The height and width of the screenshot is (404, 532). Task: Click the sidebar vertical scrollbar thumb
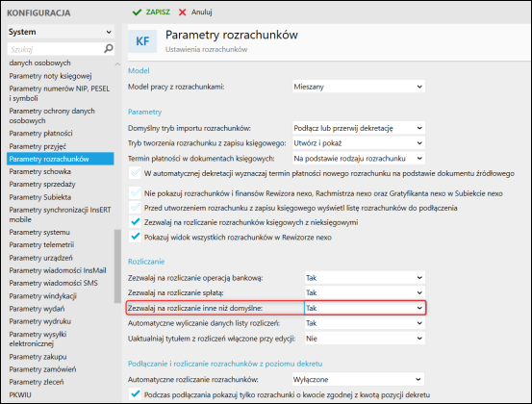[x=117, y=265]
